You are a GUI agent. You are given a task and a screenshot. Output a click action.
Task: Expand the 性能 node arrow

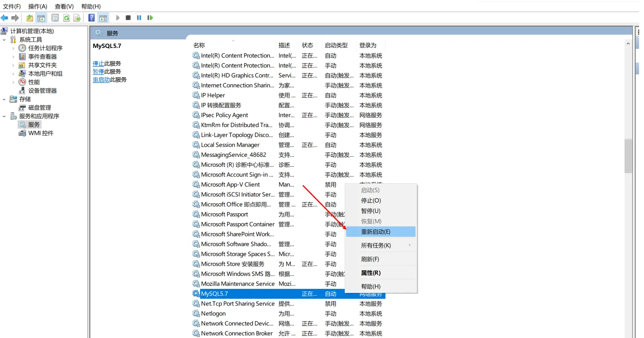coord(13,82)
